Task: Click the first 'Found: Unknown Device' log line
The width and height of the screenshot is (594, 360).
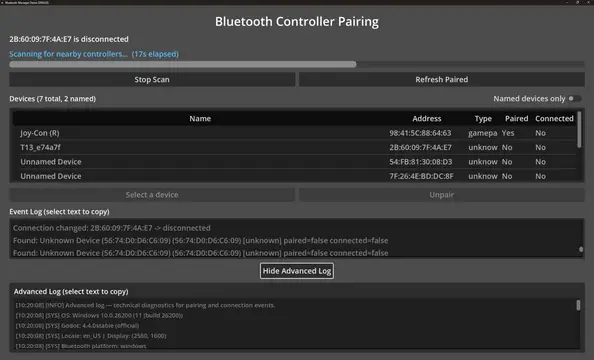Action: [200, 240]
